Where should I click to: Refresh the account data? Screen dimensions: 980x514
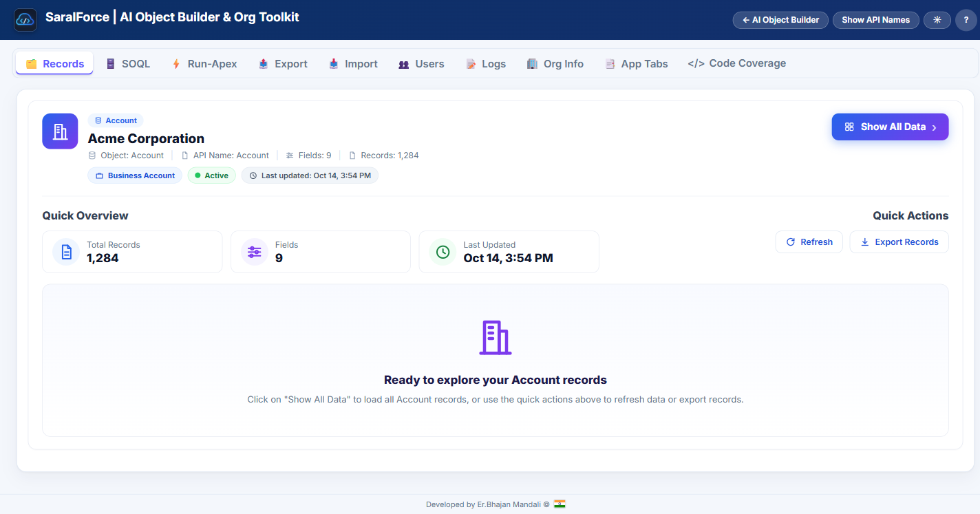pyautogui.click(x=809, y=242)
